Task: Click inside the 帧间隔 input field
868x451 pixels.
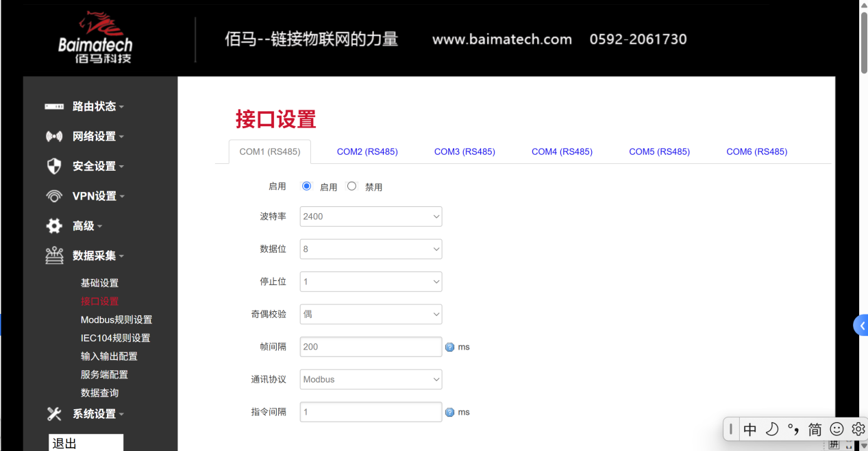Action: pos(370,347)
